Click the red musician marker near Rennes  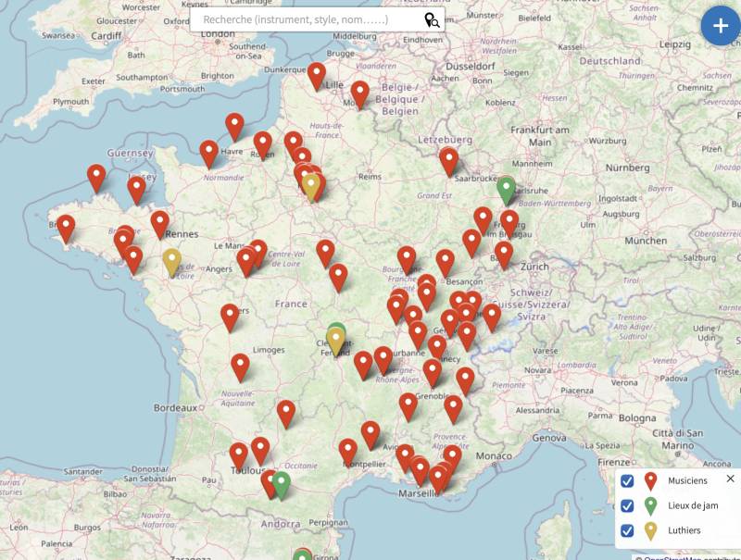click(x=160, y=223)
